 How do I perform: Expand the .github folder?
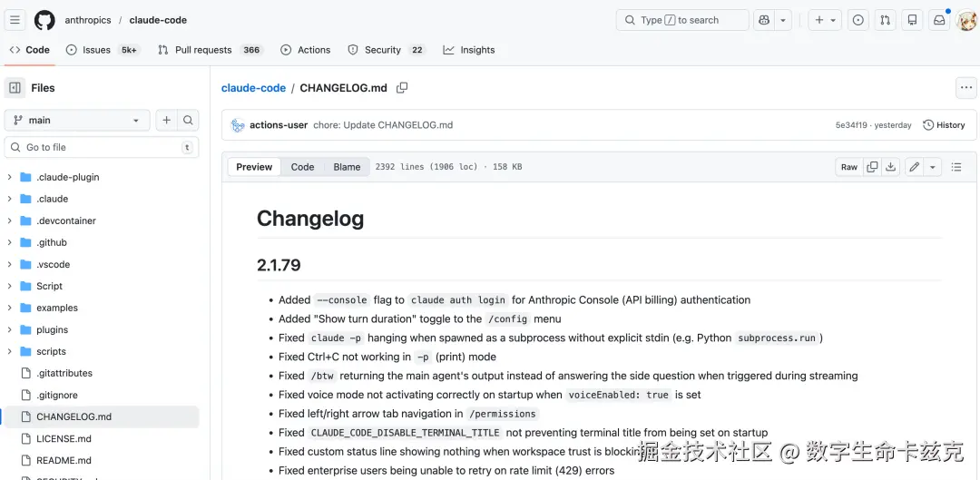pos(9,242)
